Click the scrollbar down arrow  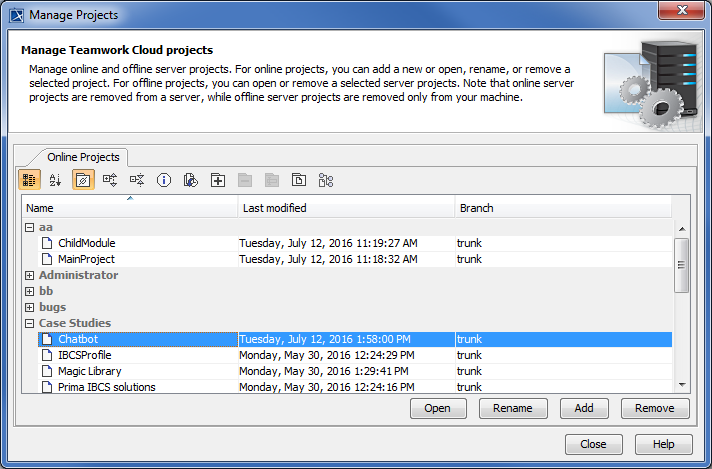[x=682, y=385]
